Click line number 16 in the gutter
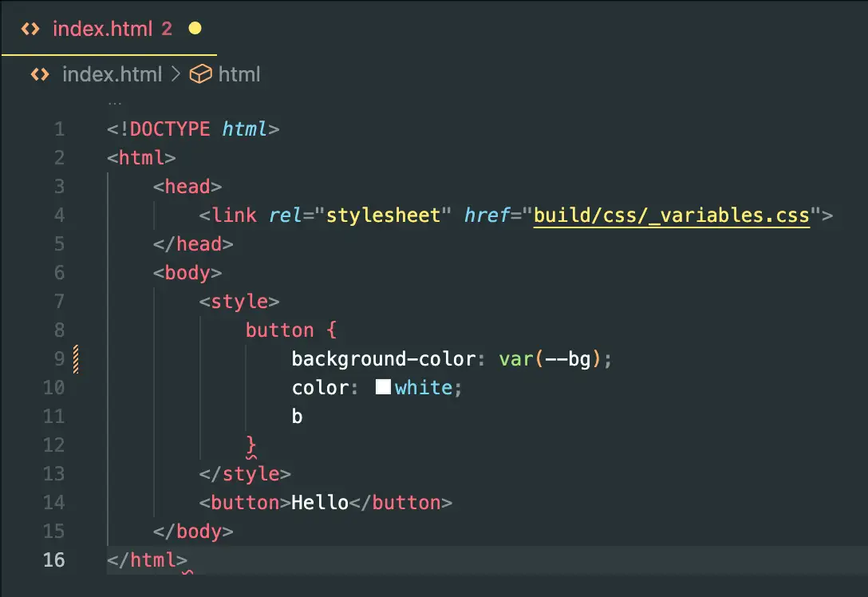 [x=54, y=560]
